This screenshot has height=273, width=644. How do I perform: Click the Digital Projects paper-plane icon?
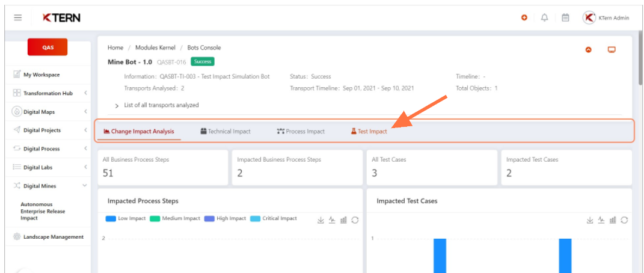coord(17,130)
